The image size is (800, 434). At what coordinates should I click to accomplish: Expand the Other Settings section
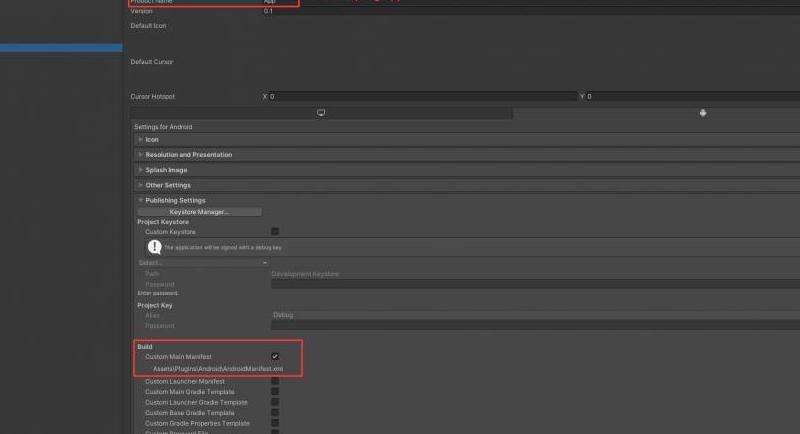168,185
